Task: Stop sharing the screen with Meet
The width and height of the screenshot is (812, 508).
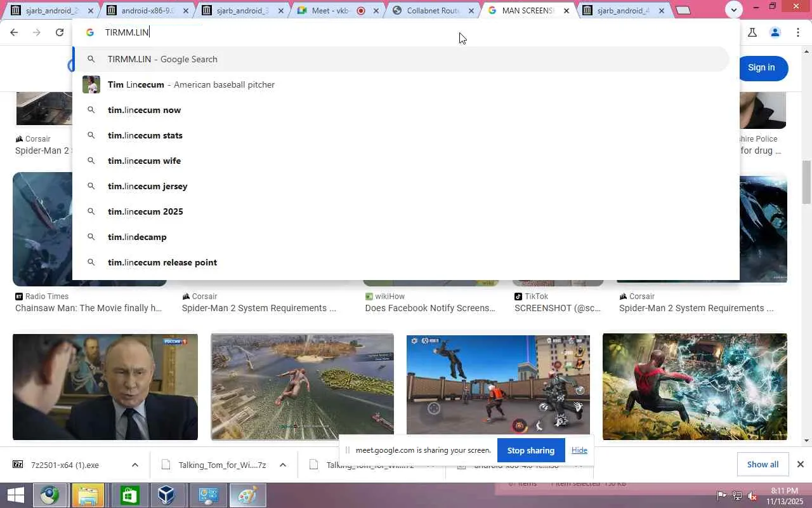Action: [x=531, y=450]
